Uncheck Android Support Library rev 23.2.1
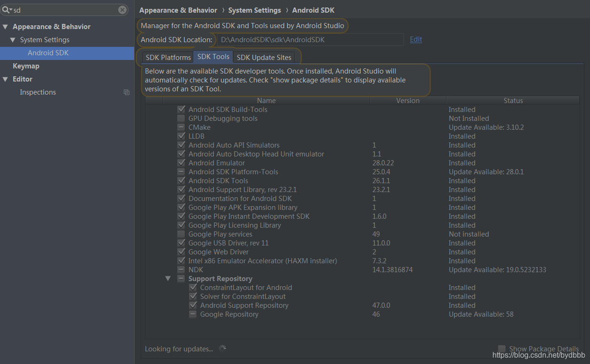 tap(181, 190)
